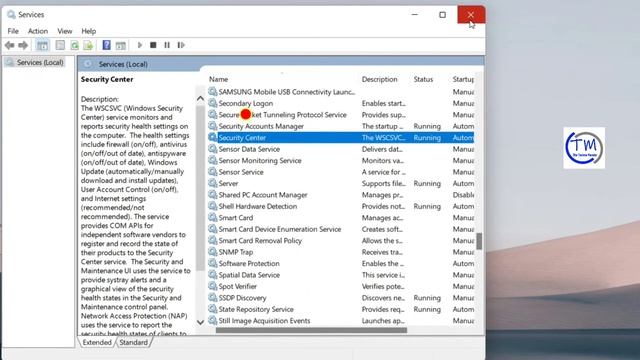640x360 pixels.
Task: Select the Spatial Data Service name
Action: (x=249, y=275)
